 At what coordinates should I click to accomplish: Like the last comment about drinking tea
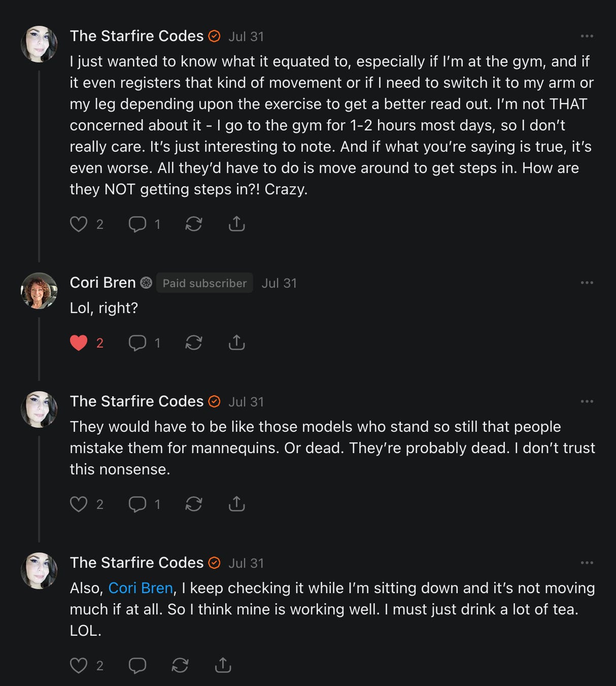pos(79,665)
